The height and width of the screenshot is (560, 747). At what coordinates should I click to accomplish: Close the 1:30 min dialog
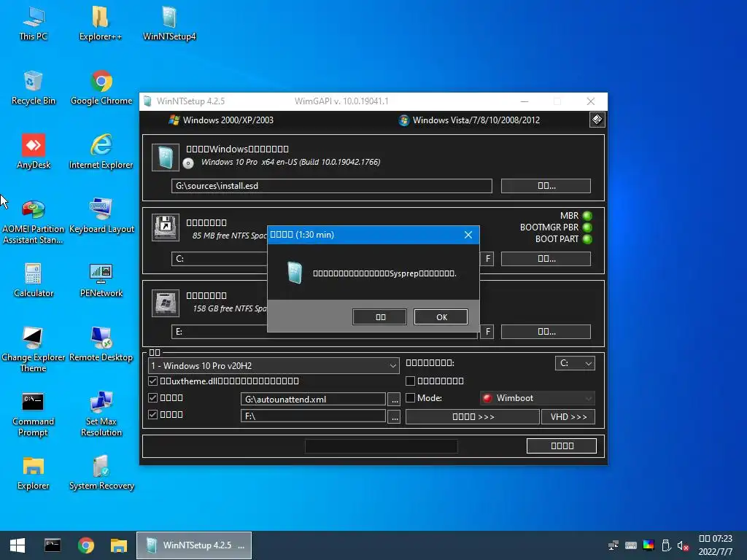tap(468, 235)
